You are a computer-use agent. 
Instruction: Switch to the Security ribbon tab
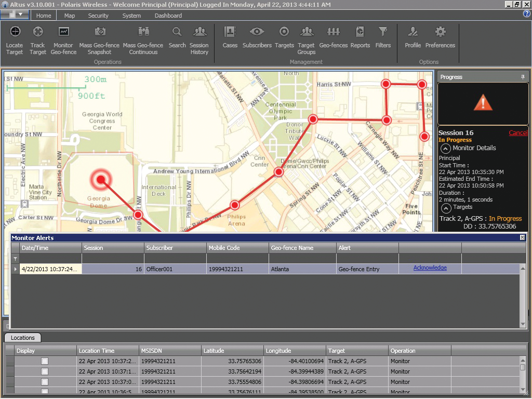coord(98,16)
